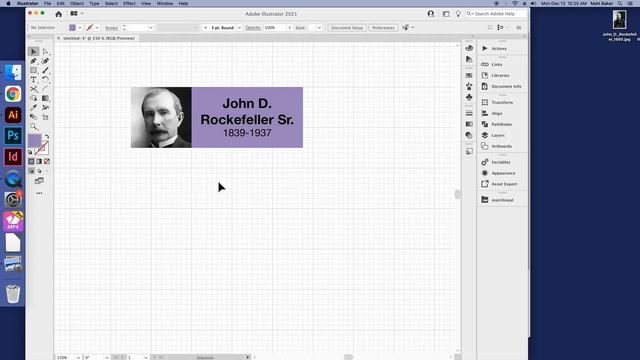This screenshot has height=360, width=640.
Task: Open zoom level dropdown at bottom left
Action: [78, 358]
